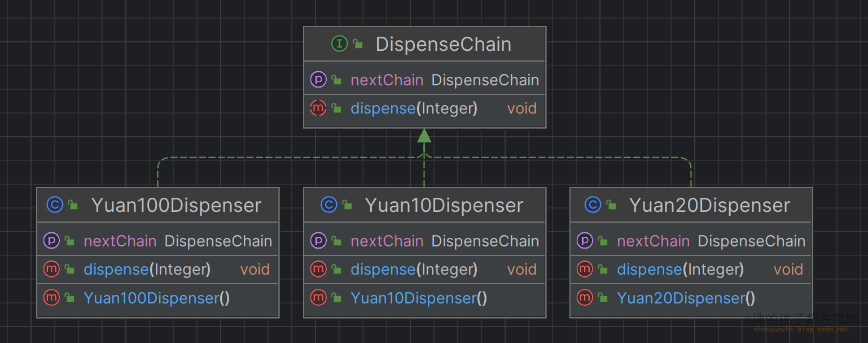Select the Yuan100Dispenser class title

point(177,205)
